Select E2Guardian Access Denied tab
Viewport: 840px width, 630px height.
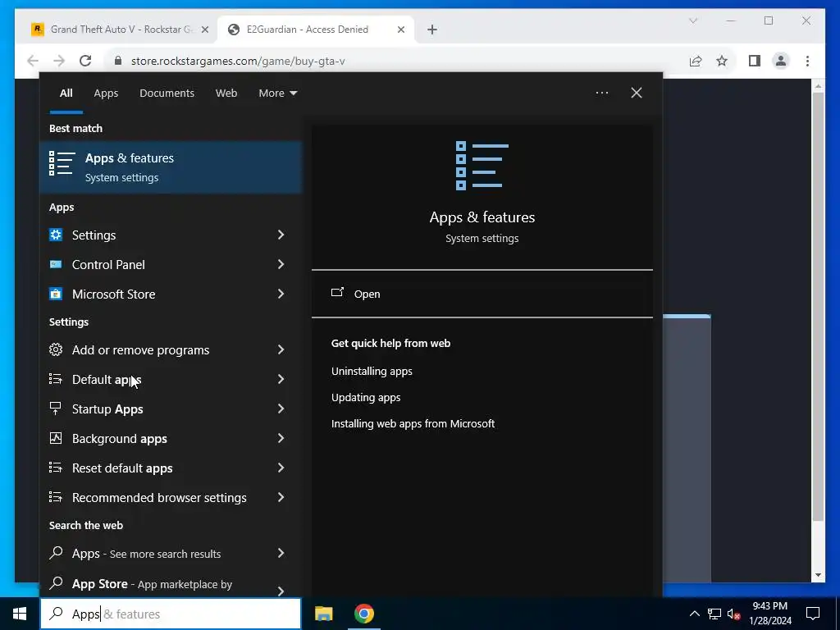[x=316, y=30]
